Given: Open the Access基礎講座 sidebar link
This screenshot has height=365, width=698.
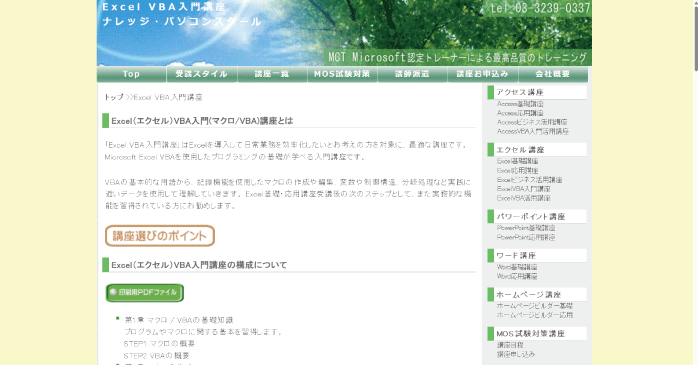Looking at the screenshot, I should click(x=520, y=104).
